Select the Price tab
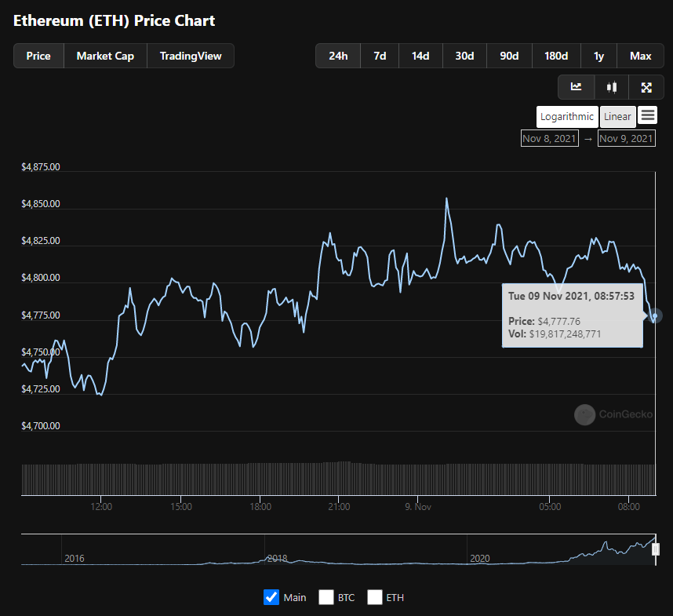Screen dimensions: 673x616 click(38, 56)
